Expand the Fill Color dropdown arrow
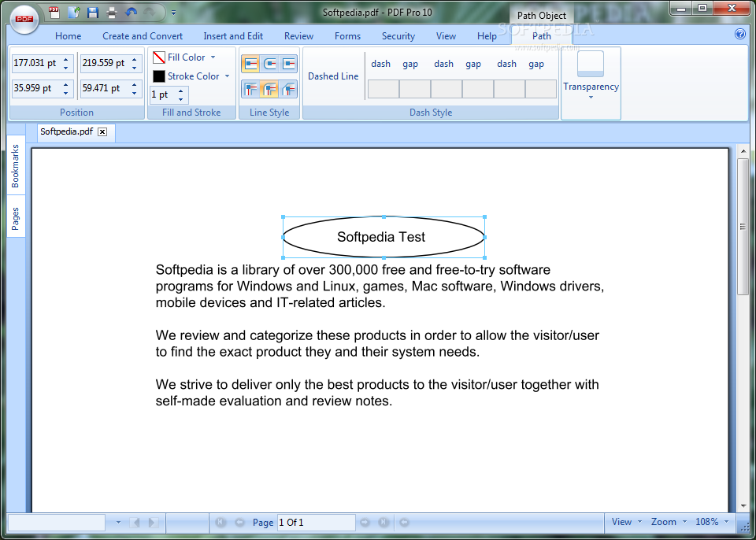The height and width of the screenshot is (540, 756). click(x=213, y=57)
